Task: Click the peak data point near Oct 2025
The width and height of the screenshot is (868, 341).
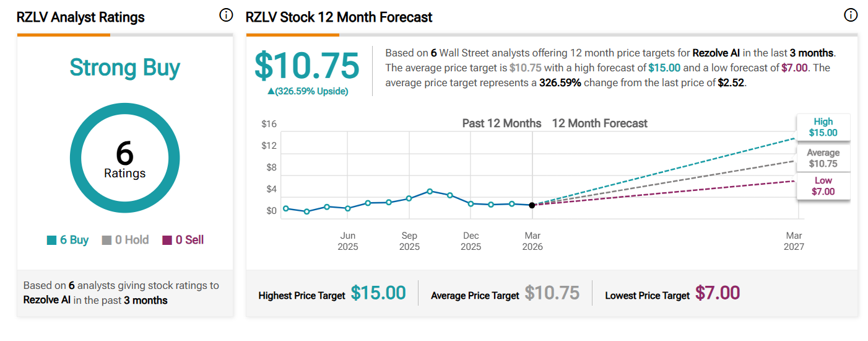Action: click(x=430, y=191)
